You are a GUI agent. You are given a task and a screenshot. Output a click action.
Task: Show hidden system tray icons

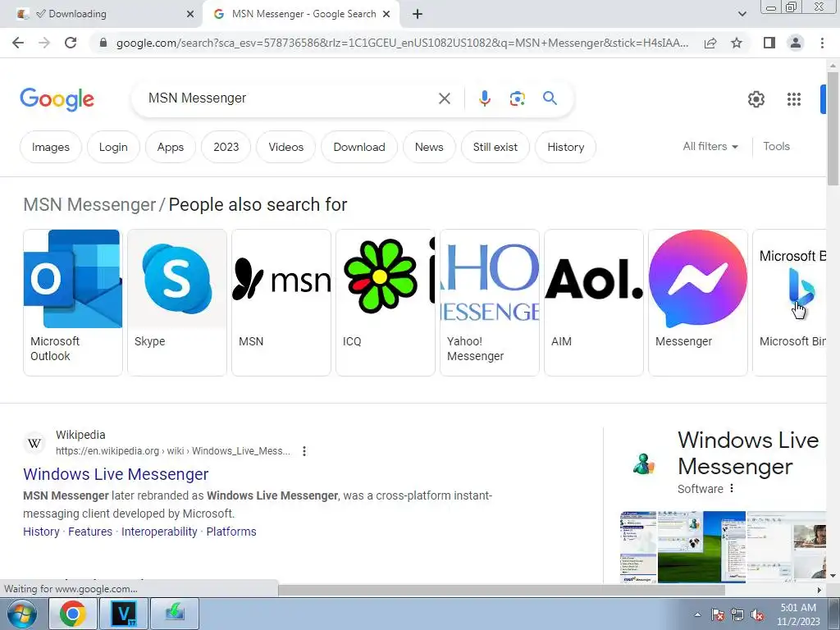(x=697, y=615)
